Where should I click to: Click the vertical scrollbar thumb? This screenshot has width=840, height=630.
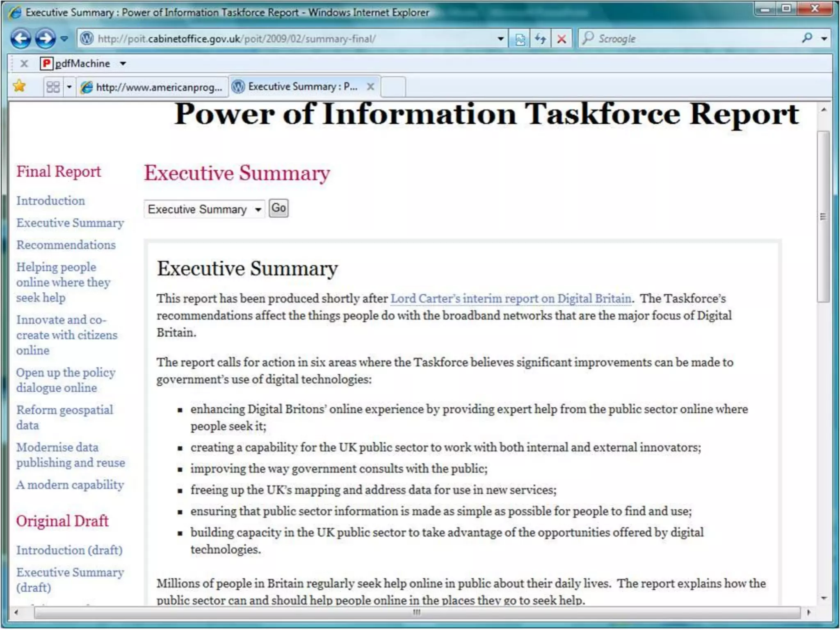tap(823, 217)
